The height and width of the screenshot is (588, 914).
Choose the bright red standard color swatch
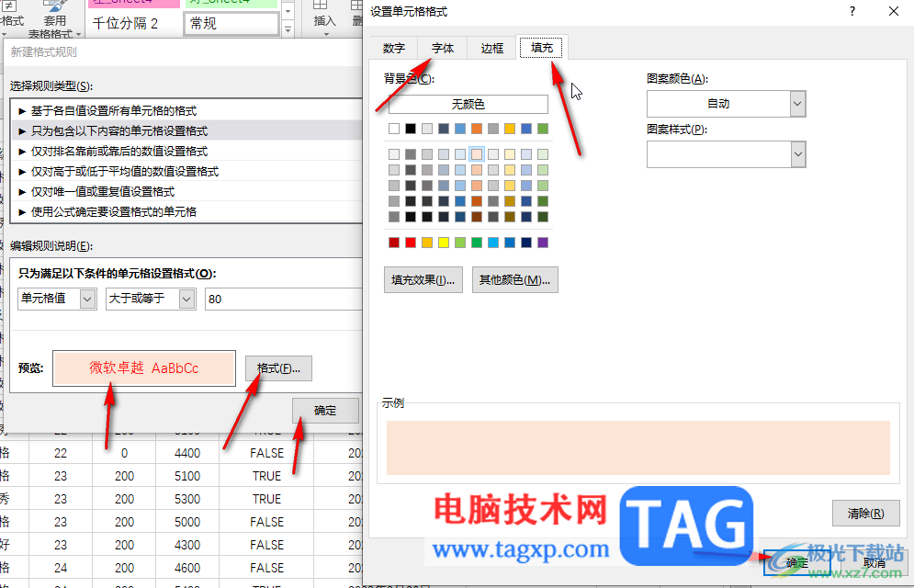[411, 243]
